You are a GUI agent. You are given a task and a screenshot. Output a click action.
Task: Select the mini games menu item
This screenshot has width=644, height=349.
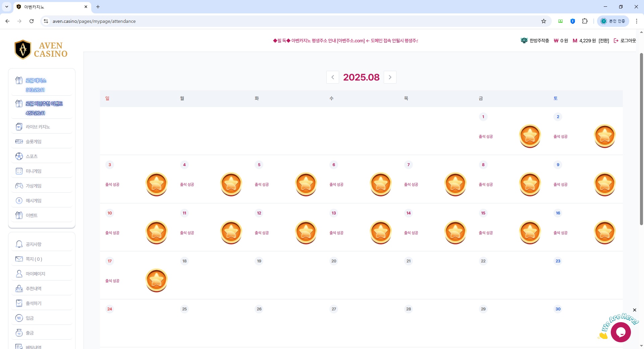pos(34,171)
